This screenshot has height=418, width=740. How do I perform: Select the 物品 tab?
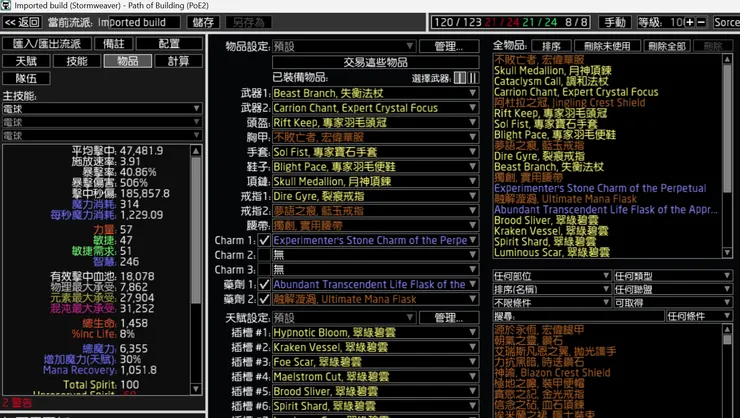(127, 61)
